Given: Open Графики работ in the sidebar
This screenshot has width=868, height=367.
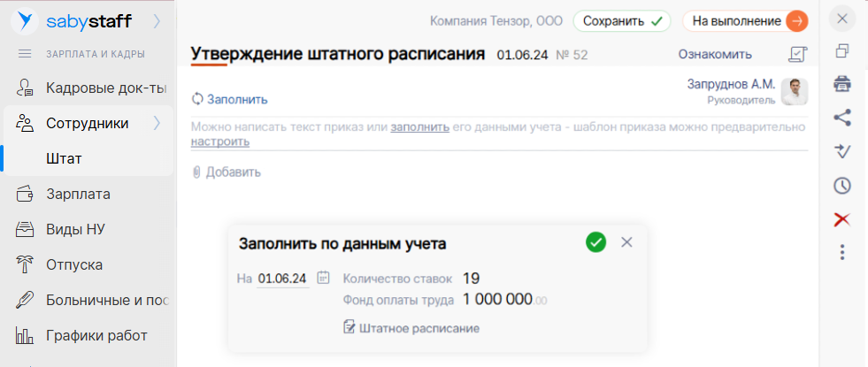Looking at the screenshot, I should tap(96, 335).
